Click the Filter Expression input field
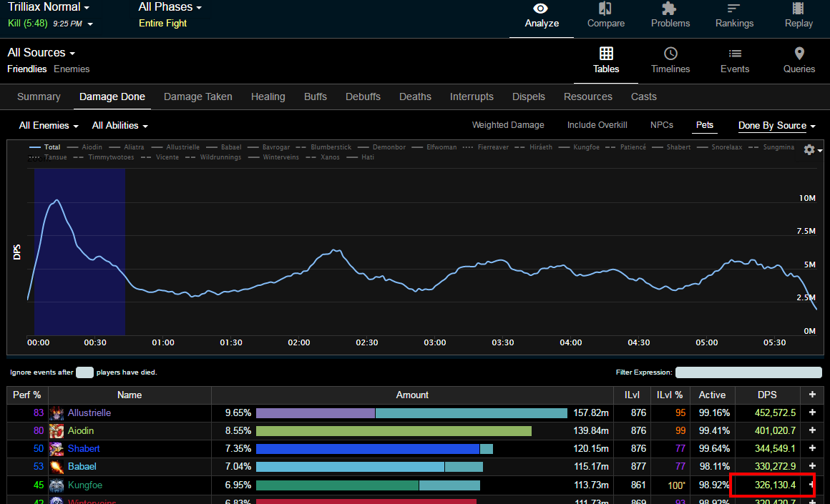Viewport: 830px width, 504px height. [748, 372]
